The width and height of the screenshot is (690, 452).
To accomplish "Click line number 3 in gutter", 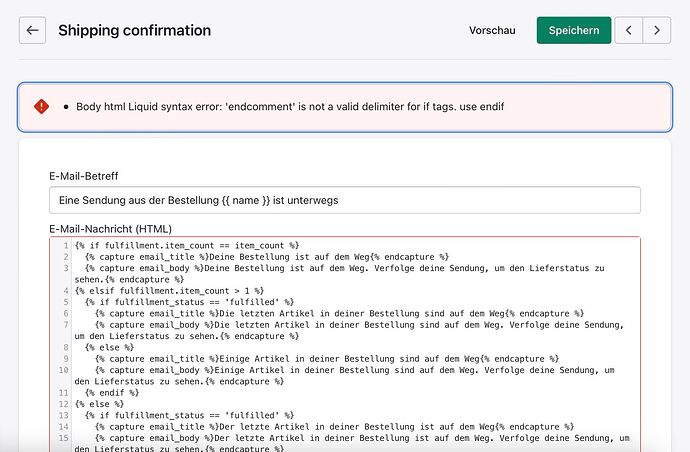I will [x=66, y=268].
